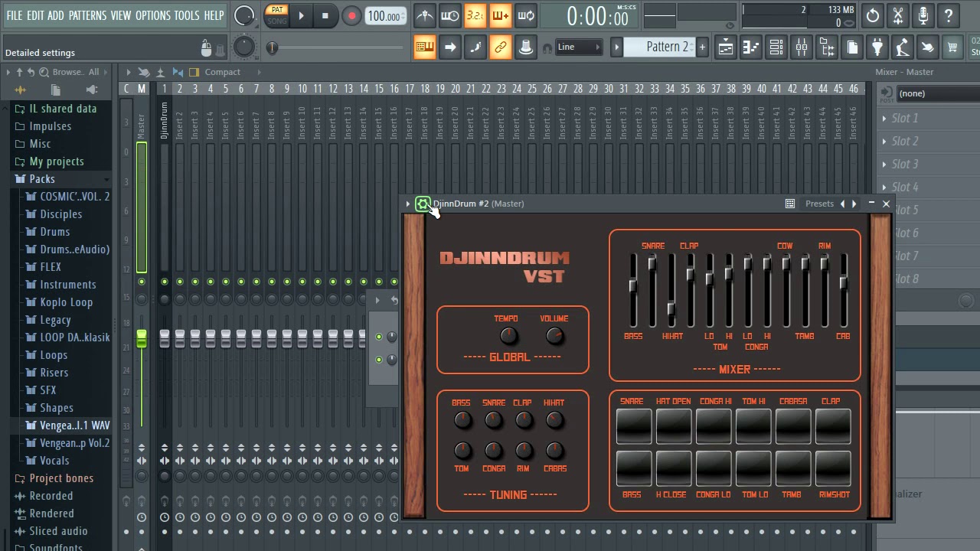
Task: Open mixer effect Slot 3
Action: (904, 165)
